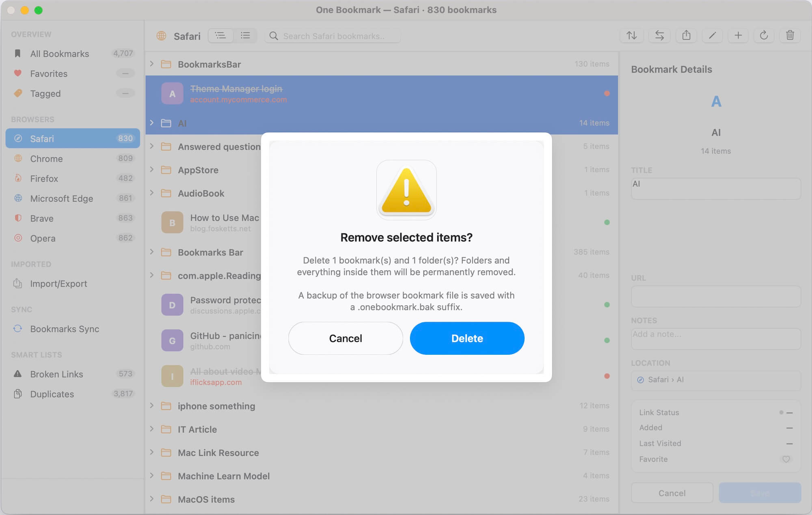Open Broken Links smart list
812x515 pixels.
[x=73, y=374]
